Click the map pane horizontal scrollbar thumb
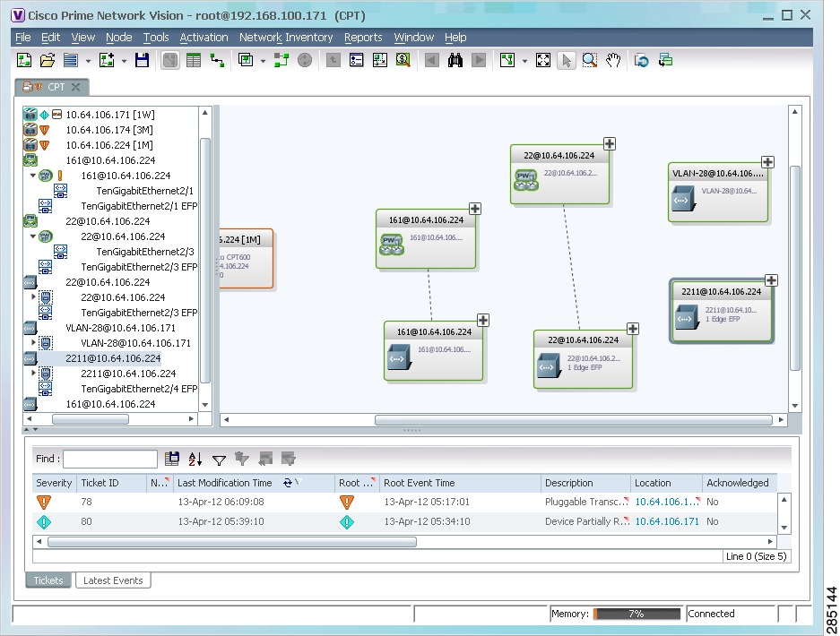Screen dimensions: 840x636 click(x=573, y=420)
